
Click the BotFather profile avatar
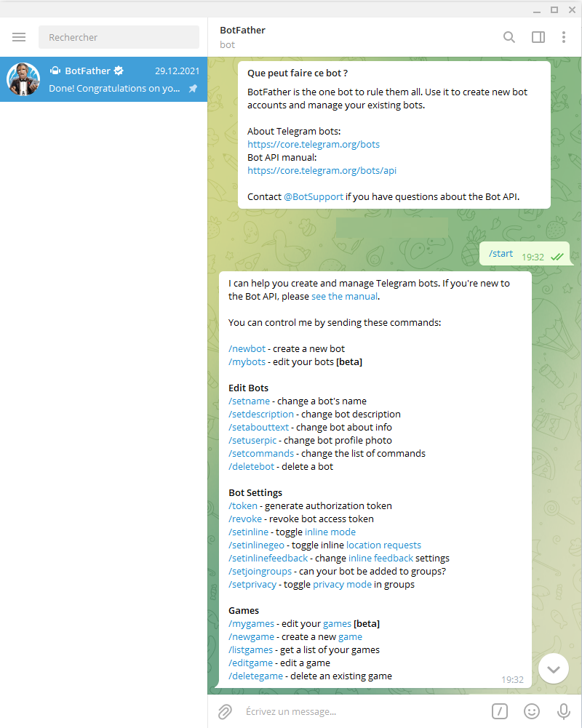23,79
